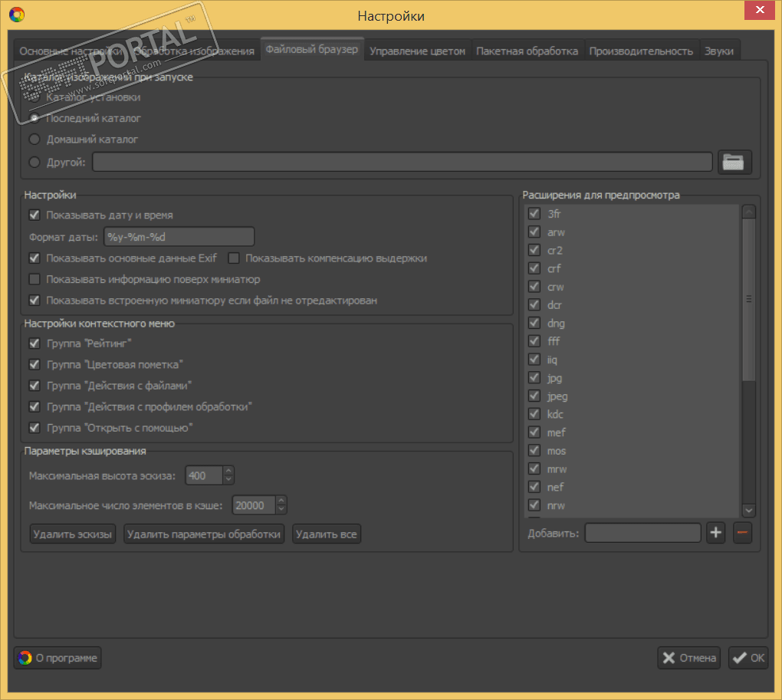Toggle Группа "Цветовая пометка" checkbox

coord(34,364)
